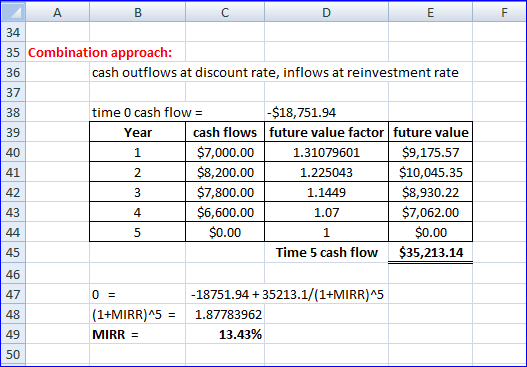Click the cash outflows at discount rate description

click(x=275, y=72)
